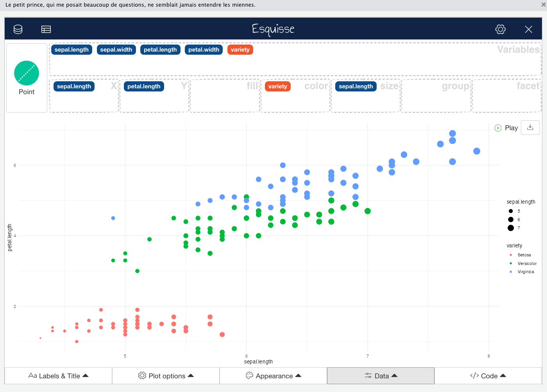Viewport: 547px width, 392px height.
Task: Expand the Code panel
Action: (x=488, y=376)
